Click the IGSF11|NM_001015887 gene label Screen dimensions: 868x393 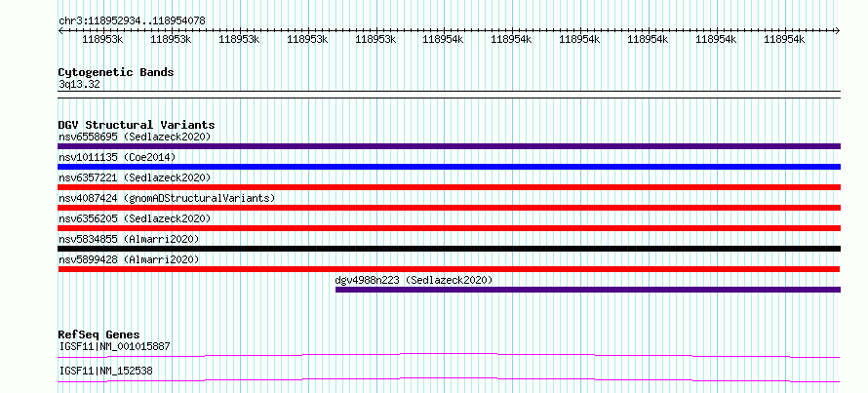click(x=114, y=346)
